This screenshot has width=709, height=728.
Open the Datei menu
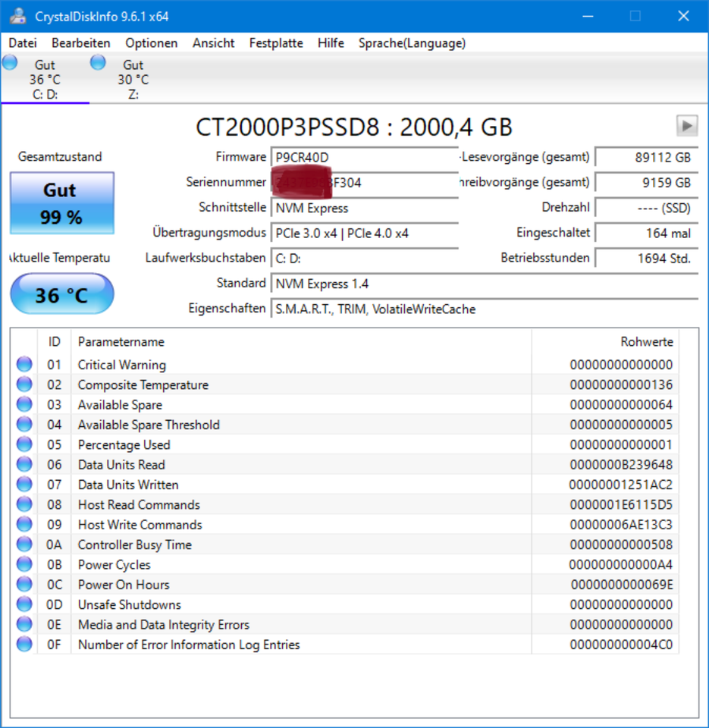(23, 43)
